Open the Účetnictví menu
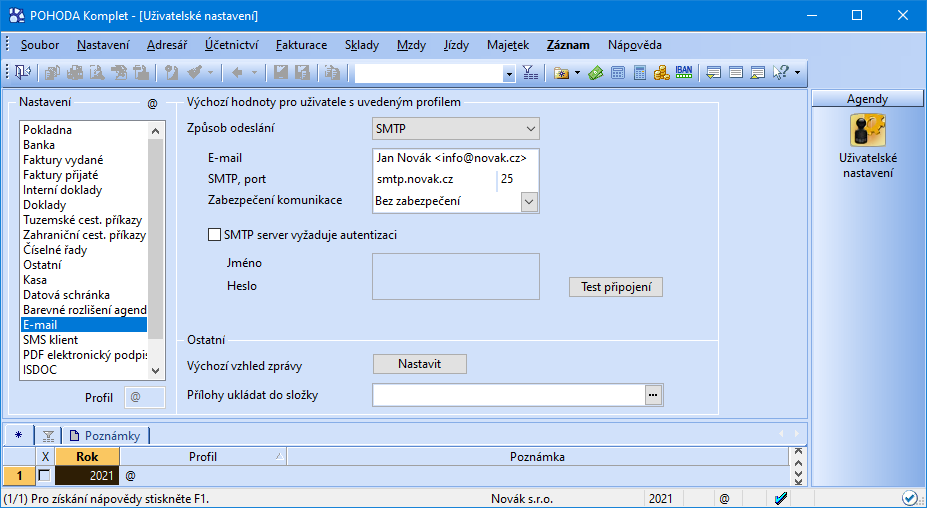Screen dimensions: 927x508 tap(232, 45)
